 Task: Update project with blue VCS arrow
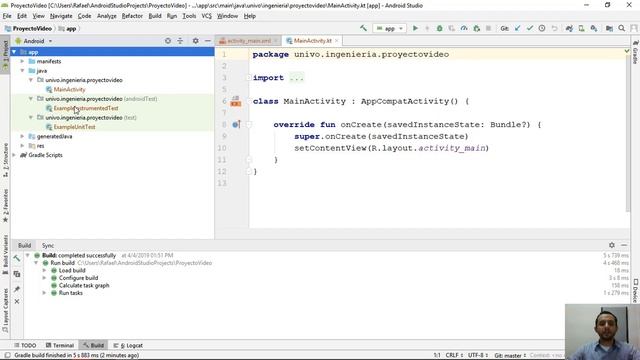[x=517, y=28]
